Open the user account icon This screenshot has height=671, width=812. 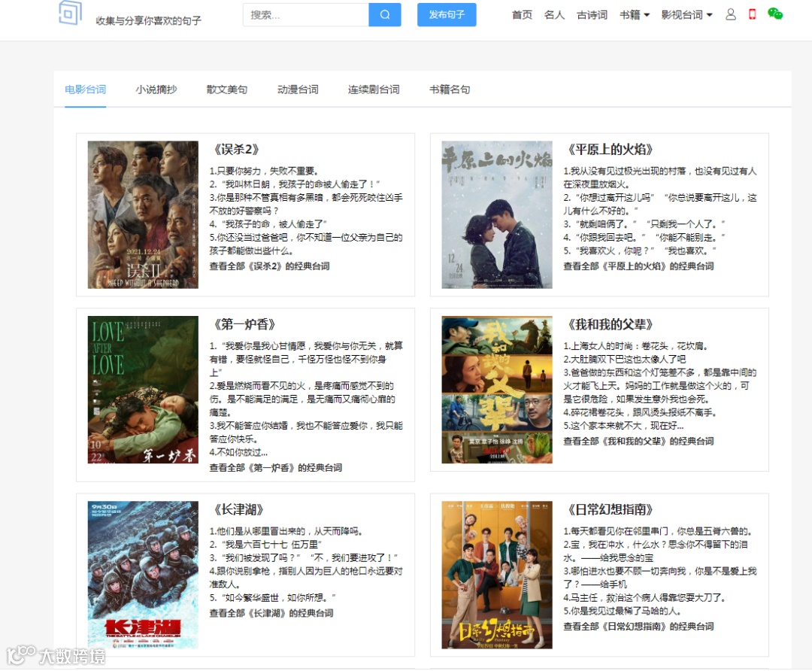[731, 14]
